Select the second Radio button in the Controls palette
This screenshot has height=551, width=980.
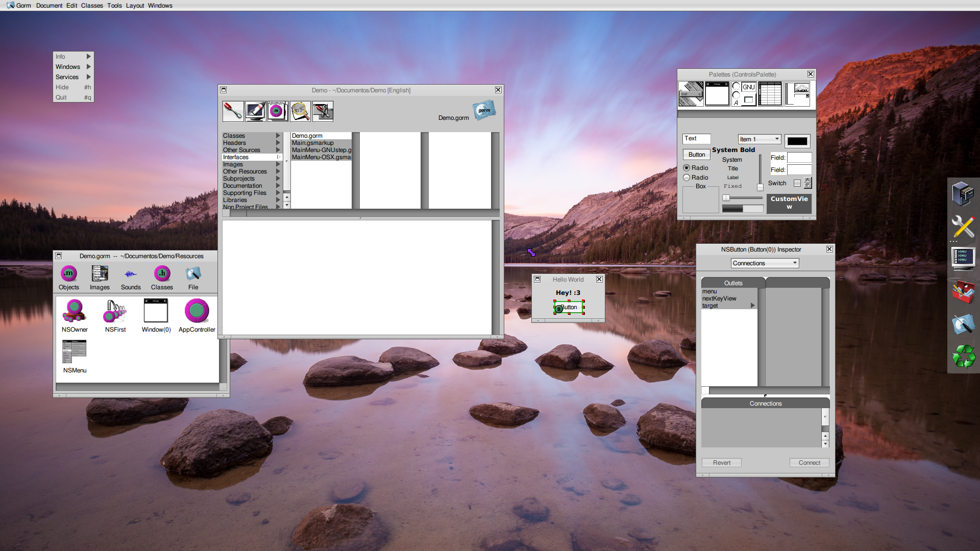(687, 177)
